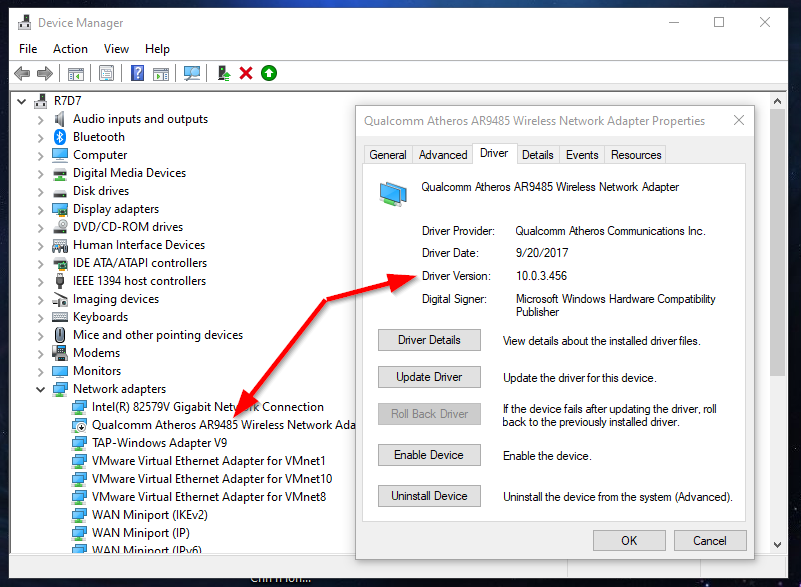Collapse the Network adapters category
This screenshot has width=801, height=587.
click(x=40, y=389)
